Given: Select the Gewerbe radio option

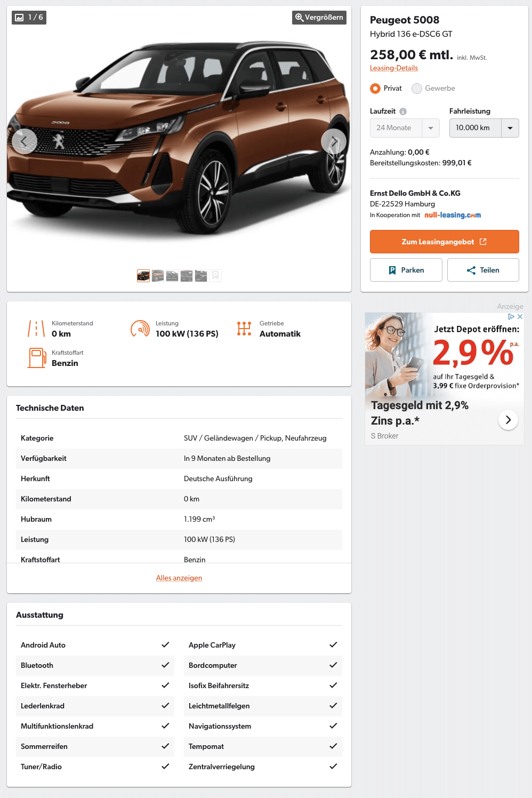Looking at the screenshot, I should click(x=417, y=89).
